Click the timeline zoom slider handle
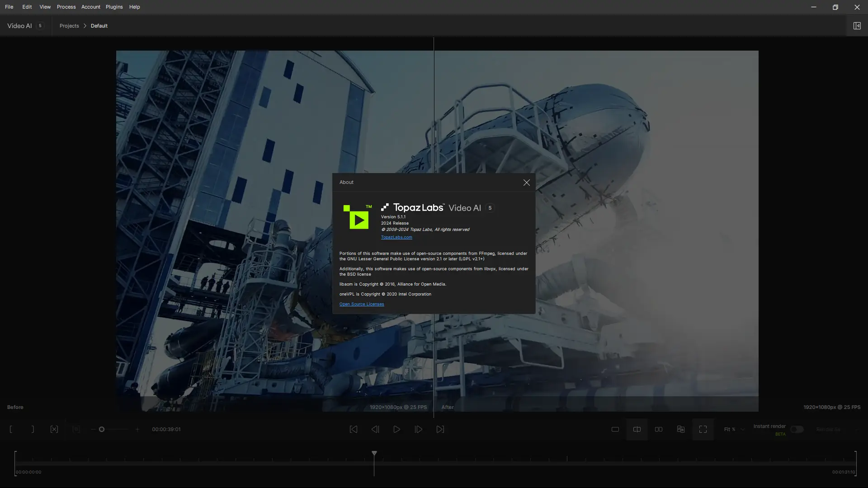The width and height of the screenshot is (868, 488). 102,429
